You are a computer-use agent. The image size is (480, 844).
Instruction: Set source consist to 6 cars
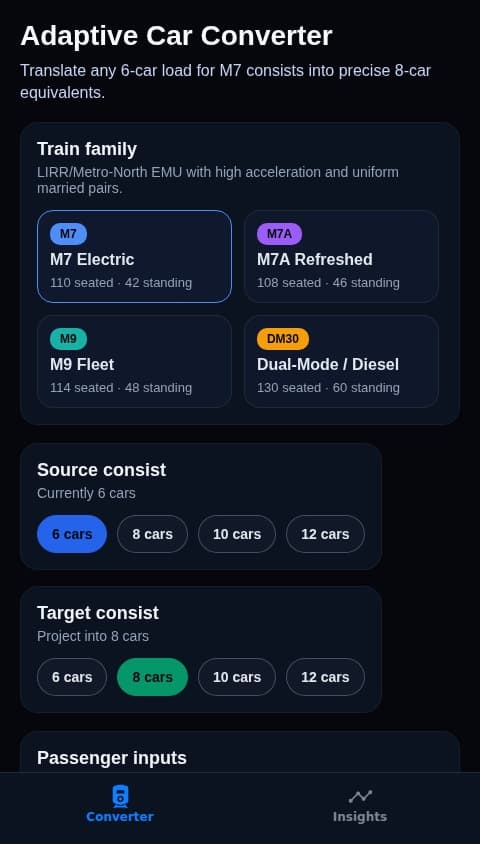point(72,534)
